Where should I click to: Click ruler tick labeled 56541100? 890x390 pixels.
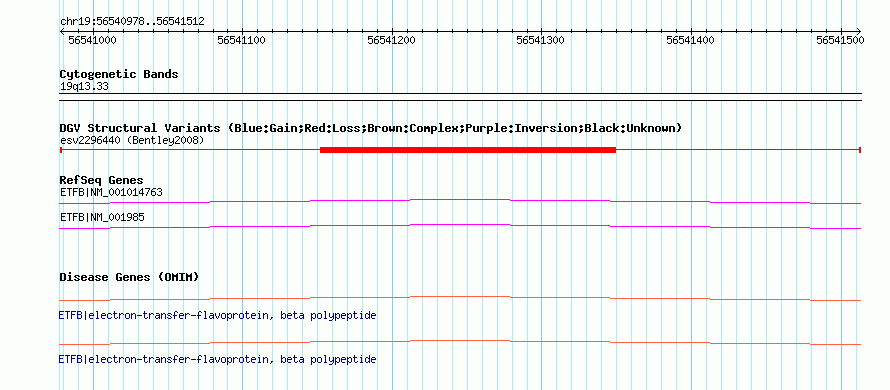[x=241, y=40]
